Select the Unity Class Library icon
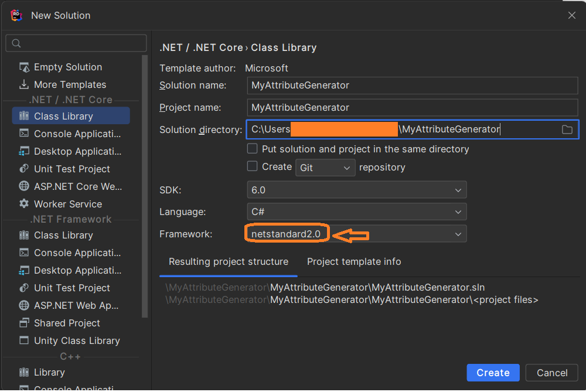The width and height of the screenshot is (586, 392). pyautogui.click(x=24, y=340)
